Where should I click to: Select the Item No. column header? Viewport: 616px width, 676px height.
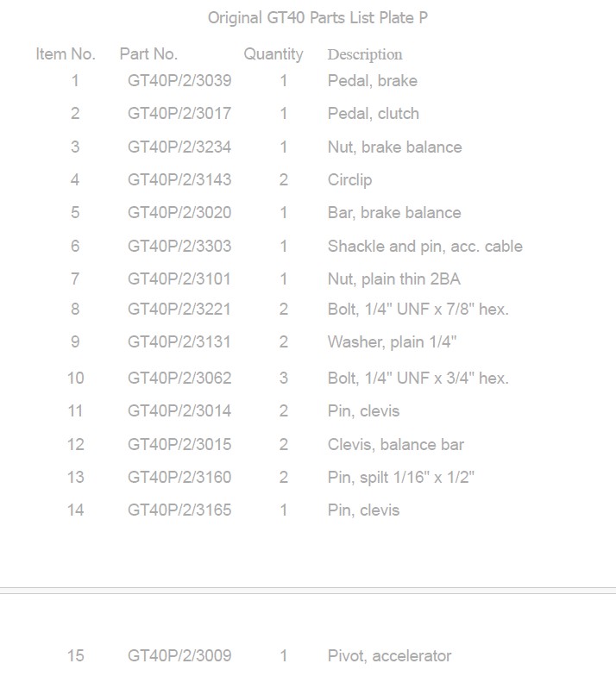66,53
